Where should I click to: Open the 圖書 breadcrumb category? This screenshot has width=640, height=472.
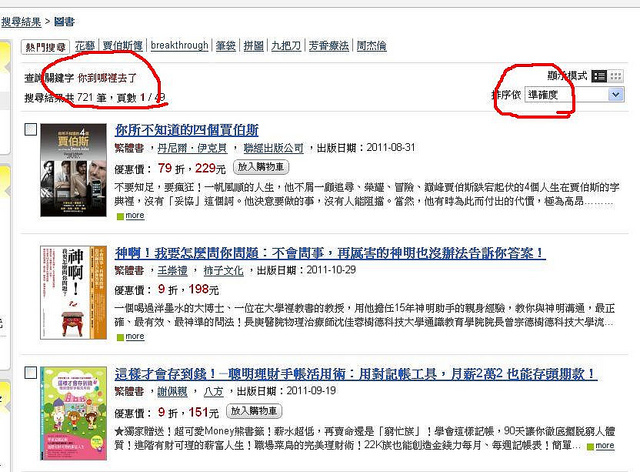pyautogui.click(x=64, y=21)
